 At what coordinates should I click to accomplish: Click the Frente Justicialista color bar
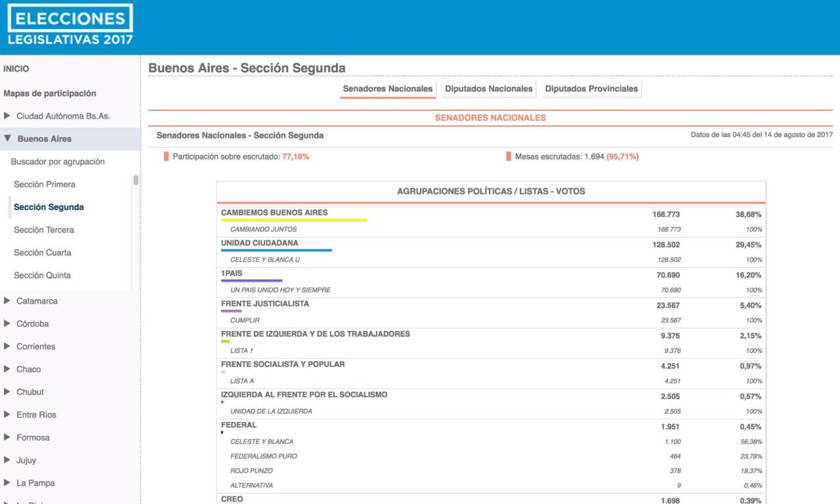coord(232,311)
